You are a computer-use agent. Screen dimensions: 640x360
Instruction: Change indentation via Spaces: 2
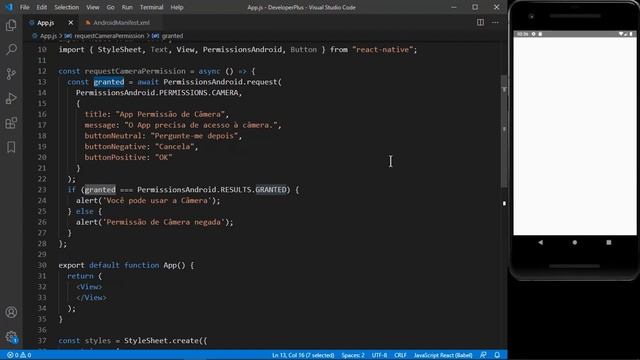pos(353,355)
